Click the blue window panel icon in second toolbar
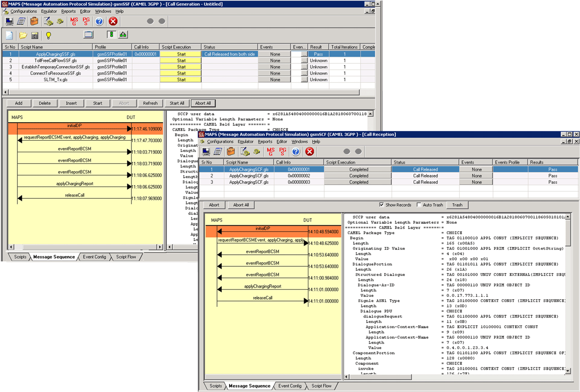 (x=88, y=35)
